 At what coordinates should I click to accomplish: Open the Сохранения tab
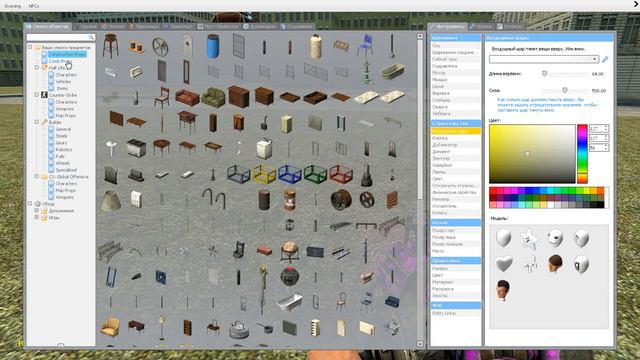coord(296,27)
